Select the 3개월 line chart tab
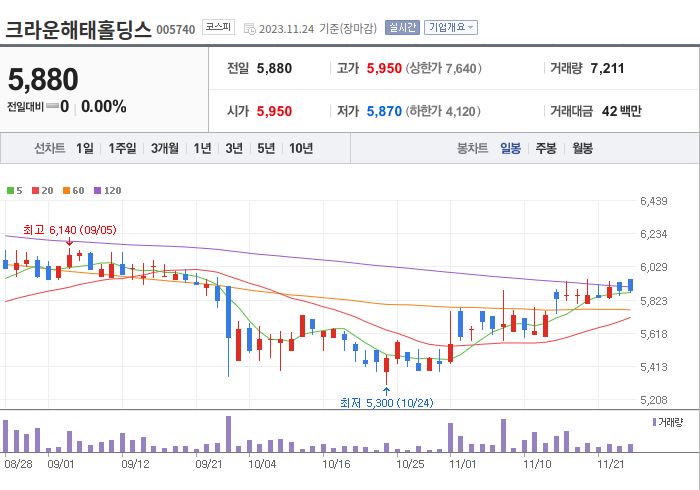This screenshot has width=700, height=490. click(x=165, y=148)
